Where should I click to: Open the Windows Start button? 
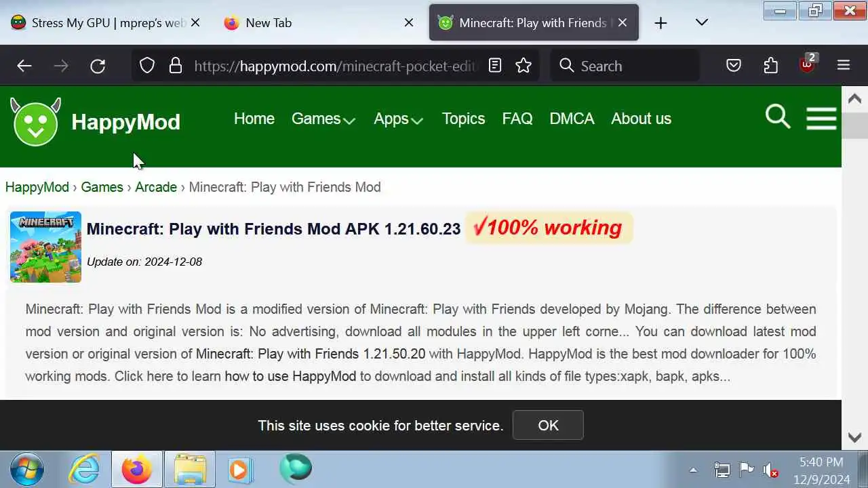pyautogui.click(x=27, y=469)
